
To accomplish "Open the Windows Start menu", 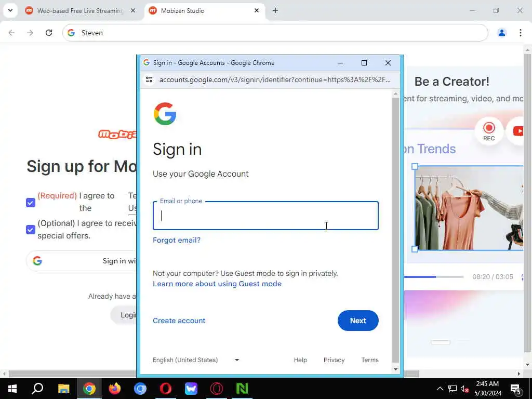I will [x=12, y=389].
